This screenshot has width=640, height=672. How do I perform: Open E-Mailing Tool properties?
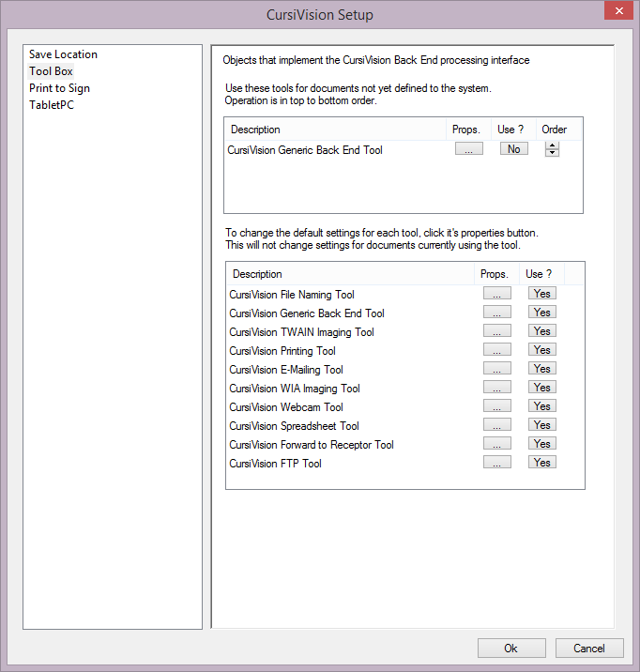[496, 369]
